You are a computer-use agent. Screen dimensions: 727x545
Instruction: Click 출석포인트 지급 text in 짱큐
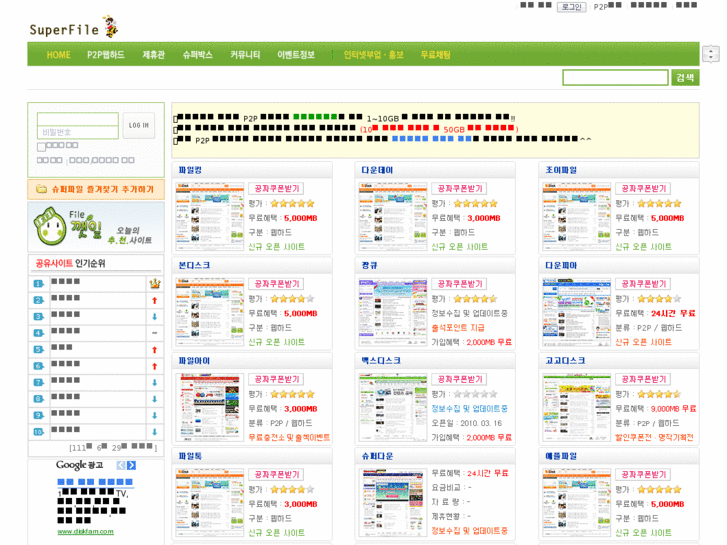pyautogui.click(x=458, y=328)
